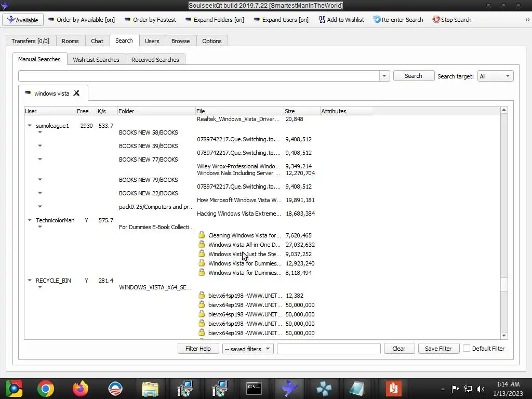Click the network tray icon
This screenshot has width=532, height=399.
pos(468,389)
